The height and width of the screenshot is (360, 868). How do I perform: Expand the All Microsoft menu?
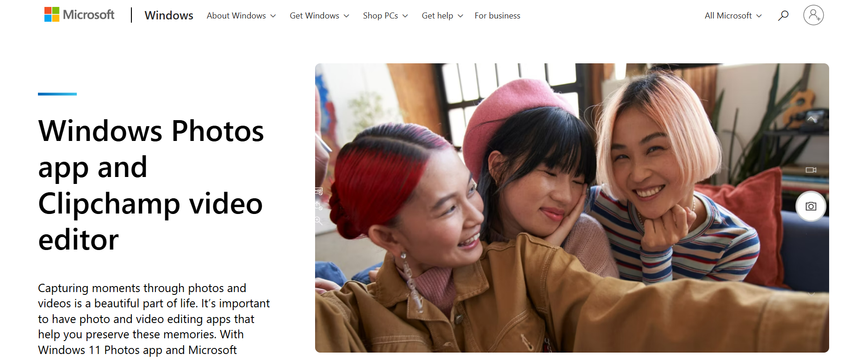point(733,16)
